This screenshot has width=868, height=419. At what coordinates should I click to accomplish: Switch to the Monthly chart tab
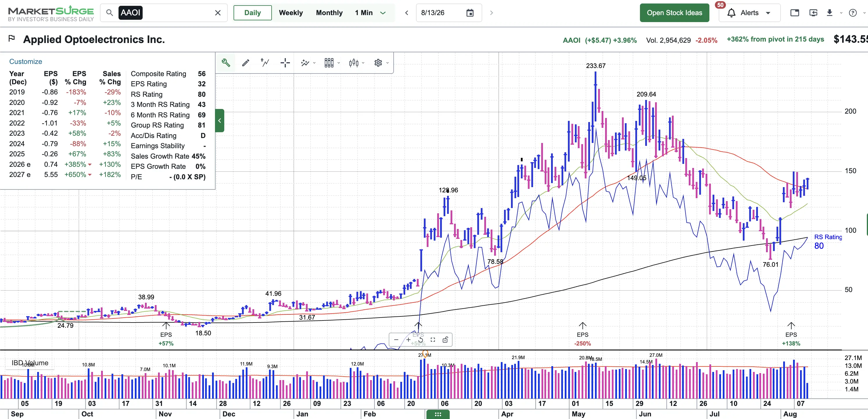329,13
